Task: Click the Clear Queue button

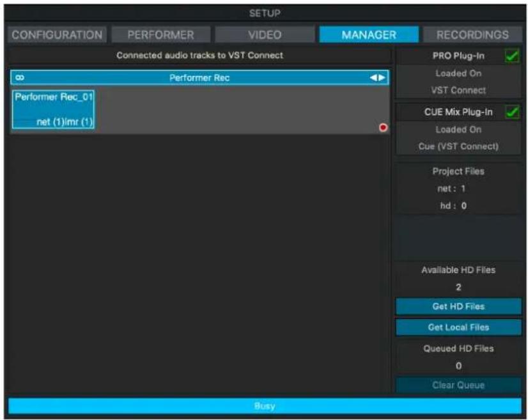Action: pyautogui.click(x=458, y=385)
